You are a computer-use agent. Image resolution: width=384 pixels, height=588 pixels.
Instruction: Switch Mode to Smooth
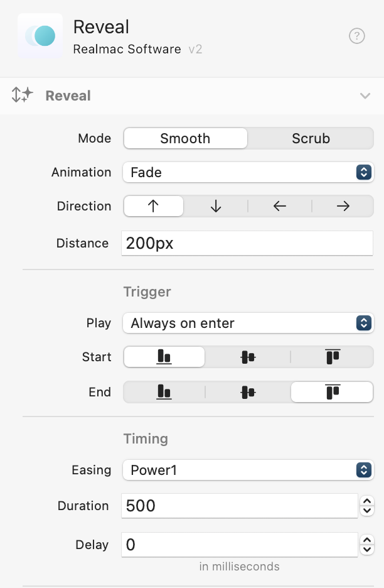tap(185, 138)
